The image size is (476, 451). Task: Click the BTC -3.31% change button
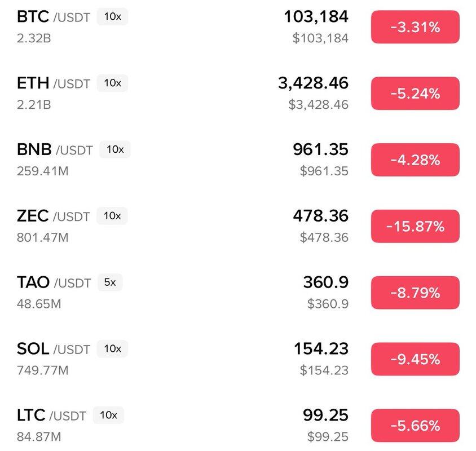pos(415,27)
